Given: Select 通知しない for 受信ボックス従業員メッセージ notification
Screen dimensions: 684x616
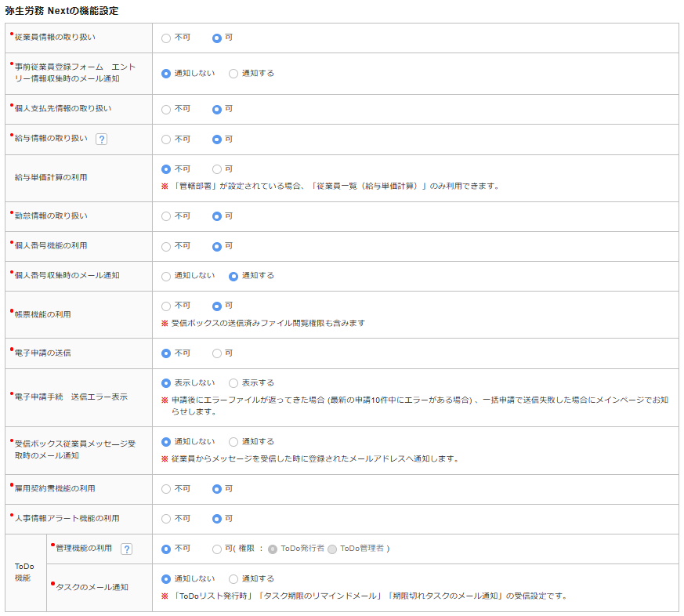Looking at the screenshot, I should [166, 442].
